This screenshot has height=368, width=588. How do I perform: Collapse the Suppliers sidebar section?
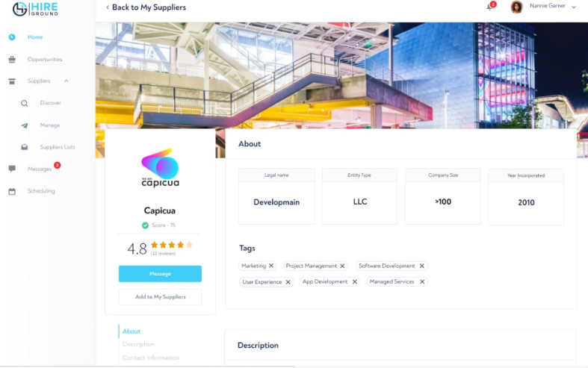pos(66,81)
